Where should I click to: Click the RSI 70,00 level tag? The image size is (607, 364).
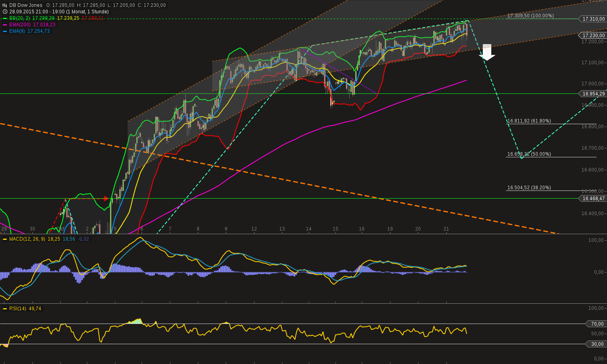[x=596, y=324]
